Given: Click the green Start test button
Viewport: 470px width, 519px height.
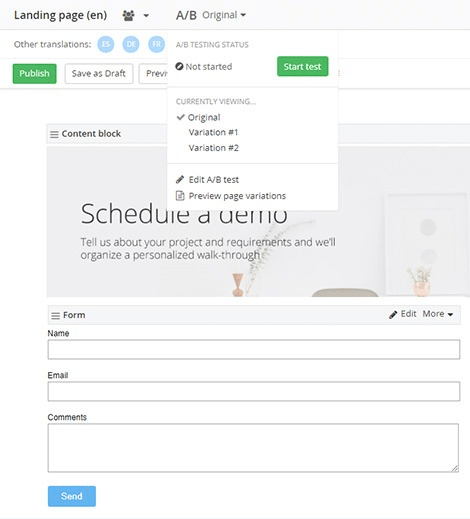Looking at the screenshot, I should tap(302, 66).
